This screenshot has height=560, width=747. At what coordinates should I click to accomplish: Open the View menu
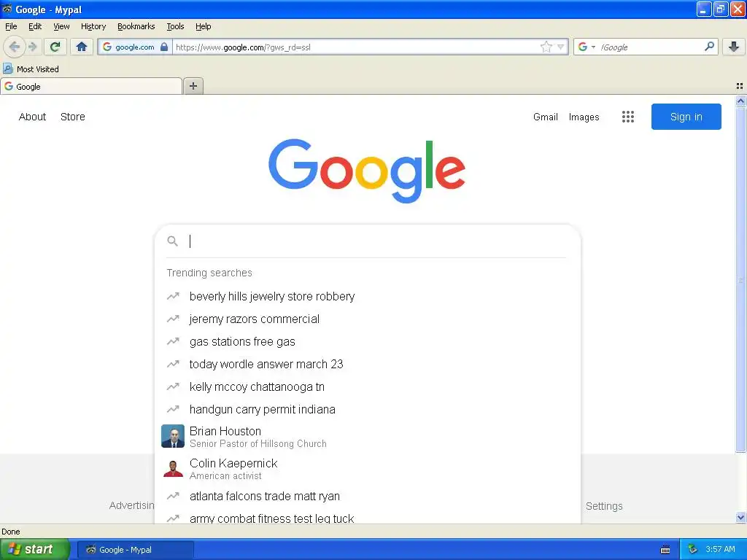[61, 26]
